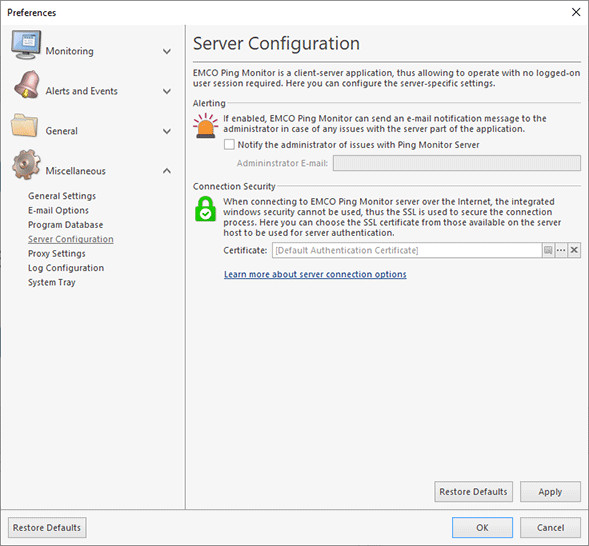
Task: Click Learn more about server connection options
Action: click(315, 275)
